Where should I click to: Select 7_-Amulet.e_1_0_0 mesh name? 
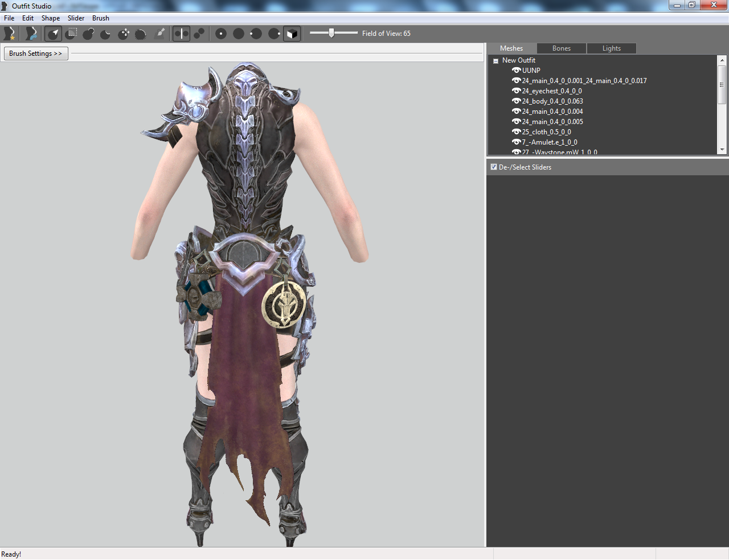tap(550, 142)
